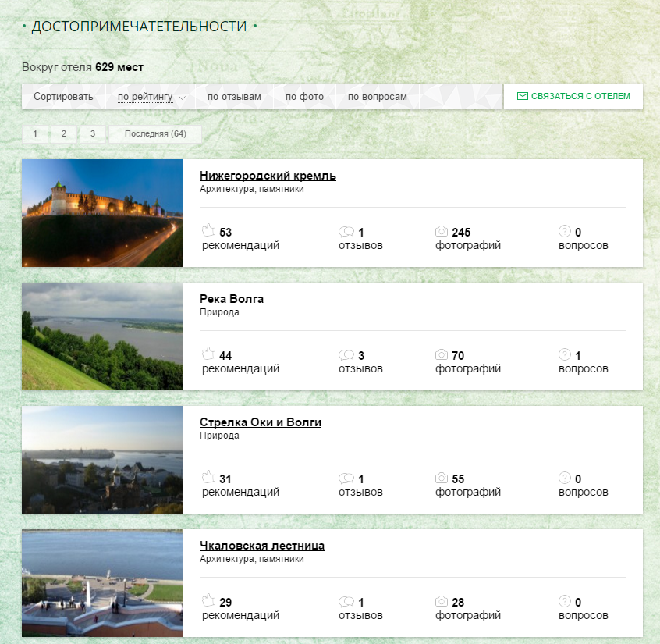Go to page 1
Screen dimensions: 660x644
35,134
